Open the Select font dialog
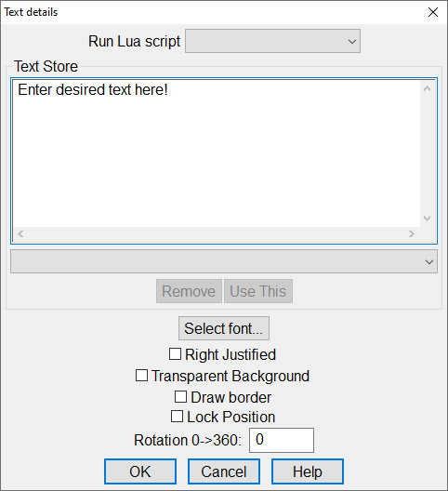The height and width of the screenshot is (491, 448). point(224,328)
